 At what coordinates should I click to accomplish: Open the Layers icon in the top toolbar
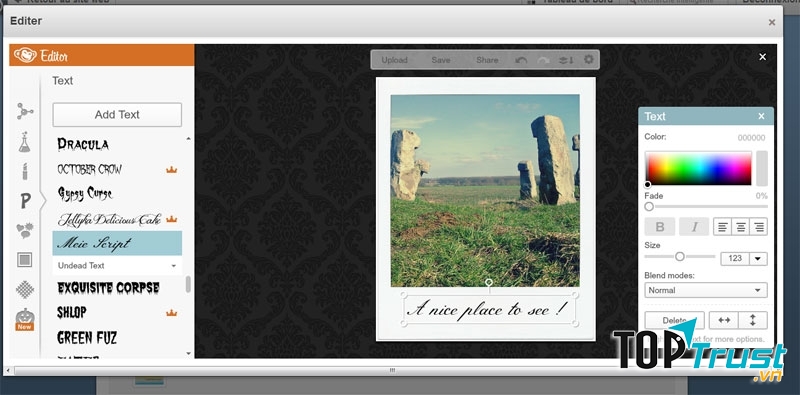pos(566,60)
